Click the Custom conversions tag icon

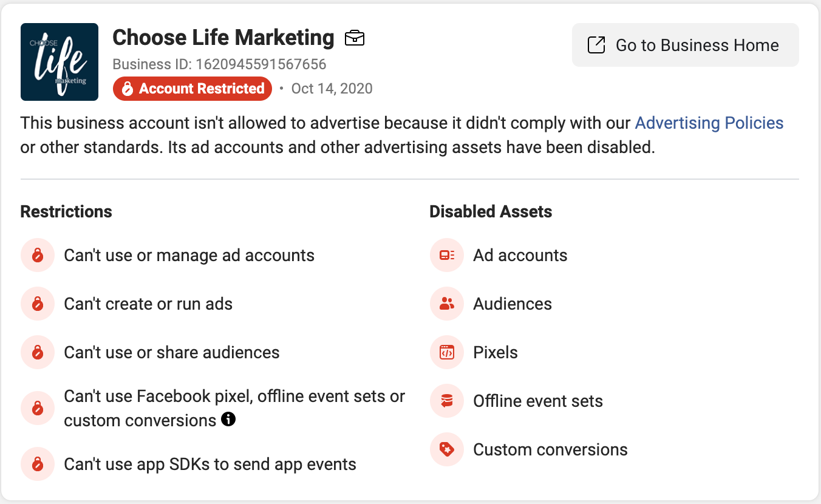pyautogui.click(x=447, y=449)
